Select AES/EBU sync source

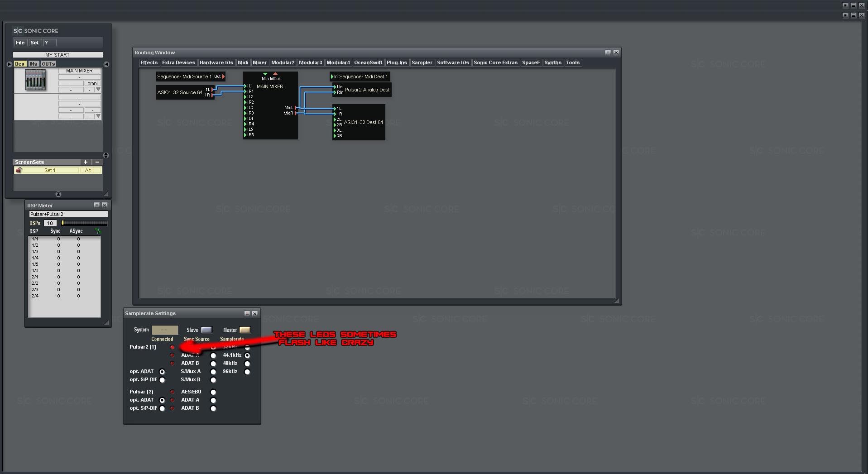click(213, 392)
